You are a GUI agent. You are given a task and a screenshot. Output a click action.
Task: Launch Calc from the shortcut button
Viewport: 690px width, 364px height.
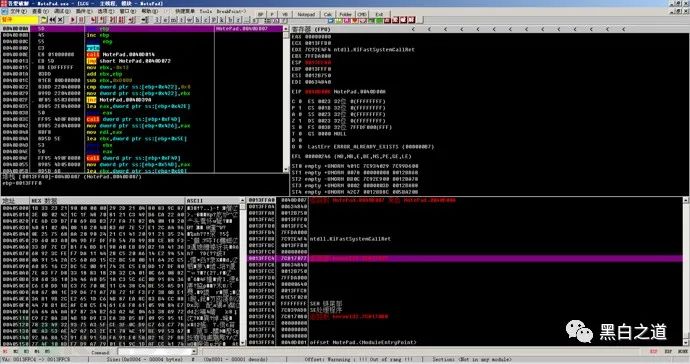(327, 14)
